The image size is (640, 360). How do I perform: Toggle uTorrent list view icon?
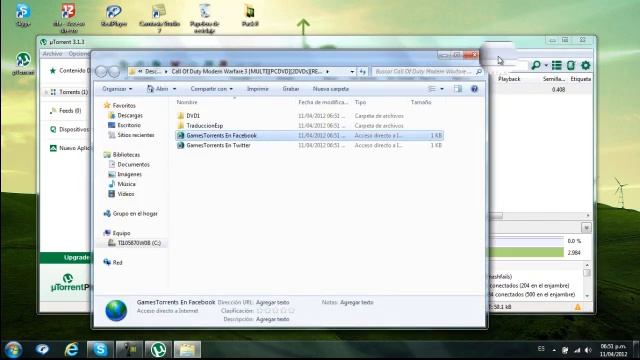[x=556, y=65]
